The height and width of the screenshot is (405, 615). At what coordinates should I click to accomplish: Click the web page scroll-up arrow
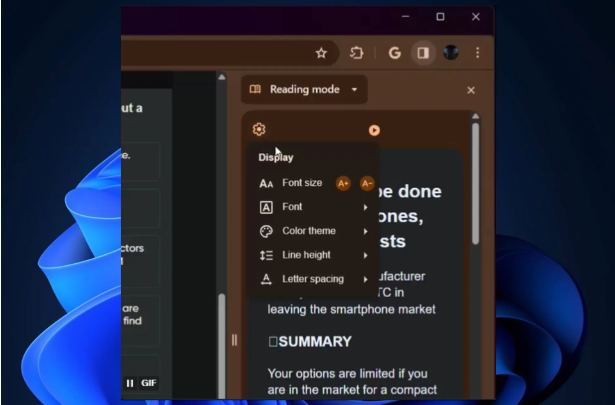coord(222,77)
